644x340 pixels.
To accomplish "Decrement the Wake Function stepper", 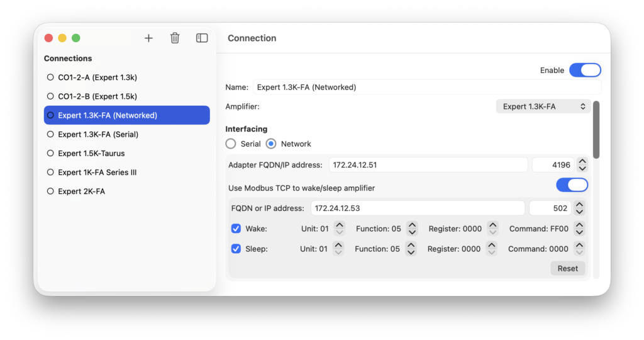I will (x=412, y=232).
